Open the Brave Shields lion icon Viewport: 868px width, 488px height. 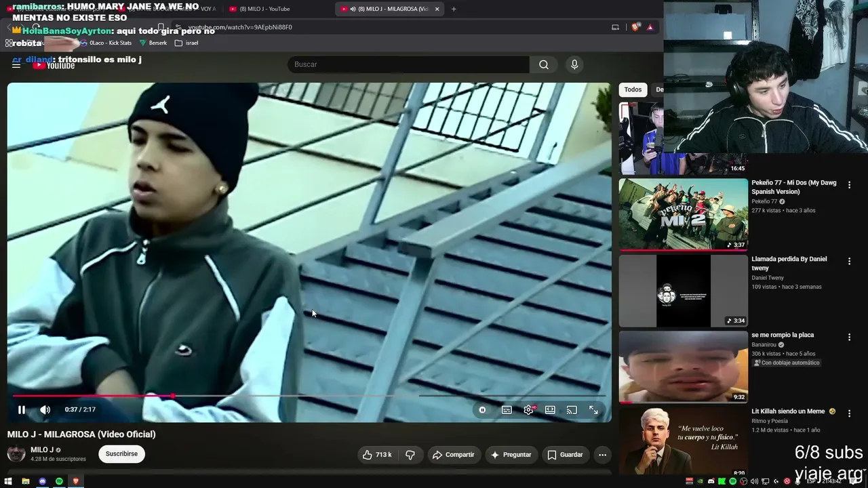(635, 27)
